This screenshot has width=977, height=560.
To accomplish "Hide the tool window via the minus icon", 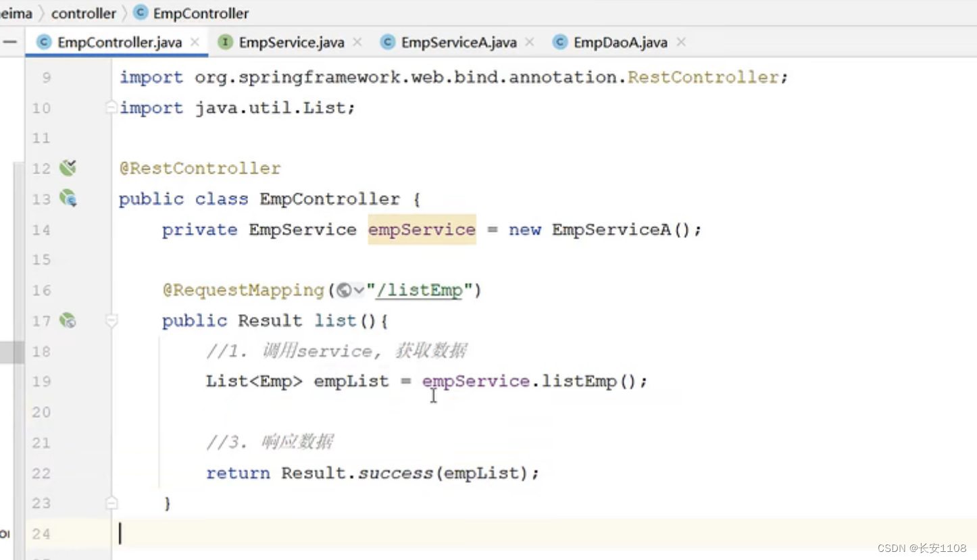I will click(x=9, y=42).
